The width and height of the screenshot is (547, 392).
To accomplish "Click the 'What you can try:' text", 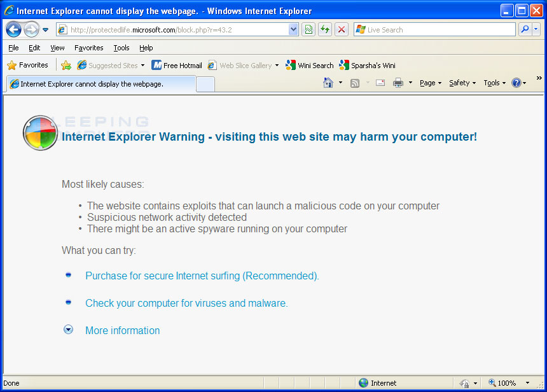I will tap(99, 250).
